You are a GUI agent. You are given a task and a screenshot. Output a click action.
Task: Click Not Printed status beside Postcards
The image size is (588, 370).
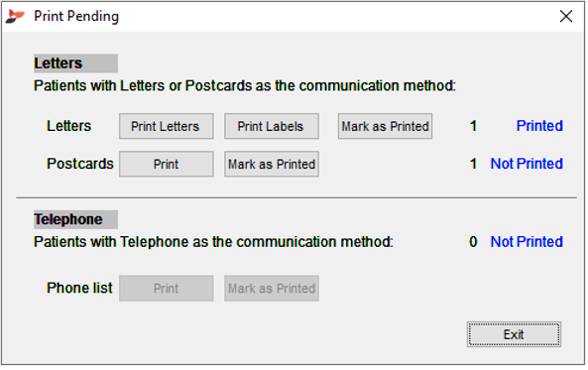(x=527, y=164)
